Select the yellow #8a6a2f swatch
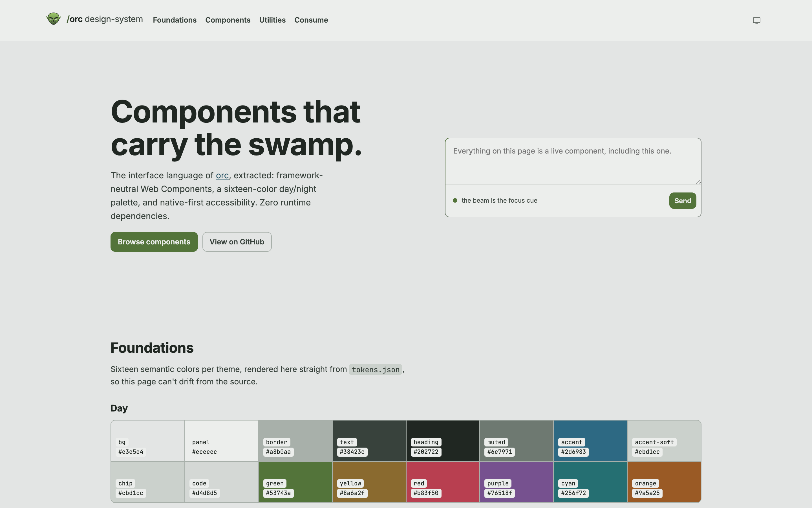The image size is (812, 508). [369, 482]
